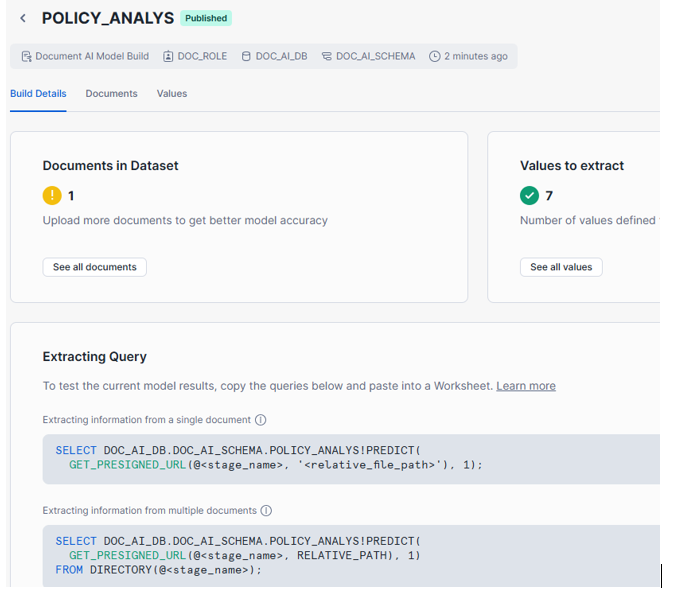Open the Learn more link
681x595 pixels.
coord(525,386)
